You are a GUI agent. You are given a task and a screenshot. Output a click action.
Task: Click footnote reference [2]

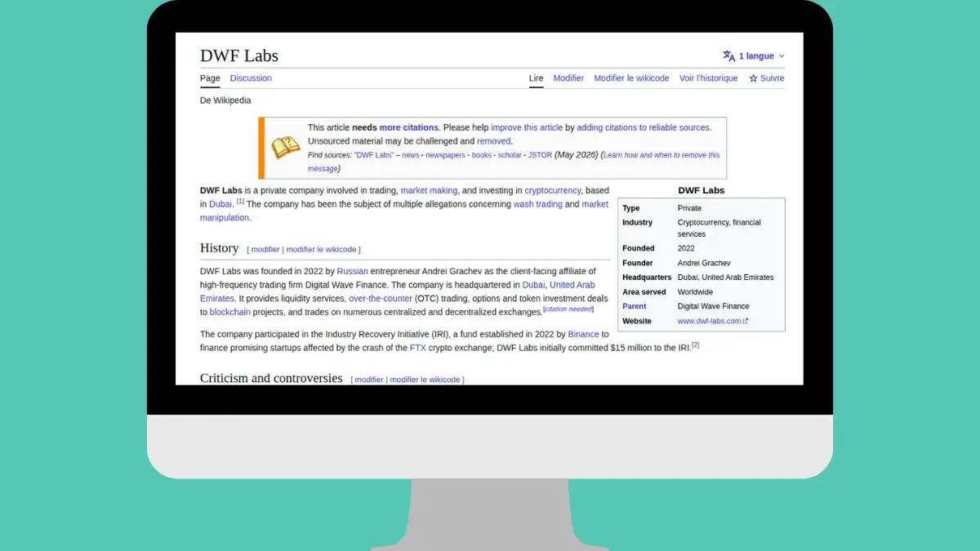coord(696,344)
